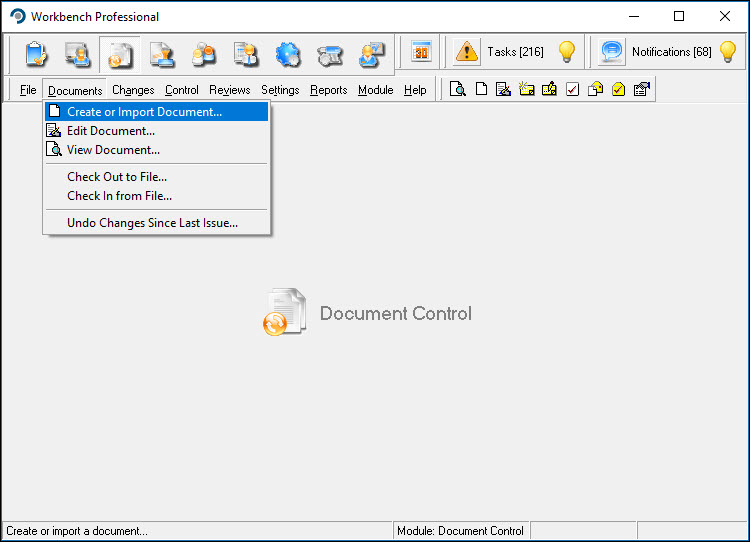Open the Changes menu
The image size is (750, 542).
point(133,90)
